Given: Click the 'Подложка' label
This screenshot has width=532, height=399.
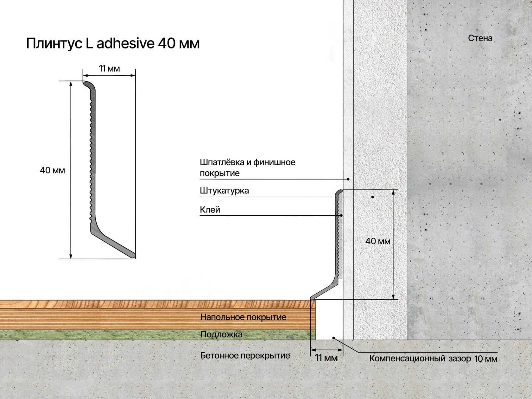Looking at the screenshot, I should pyautogui.click(x=221, y=334).
